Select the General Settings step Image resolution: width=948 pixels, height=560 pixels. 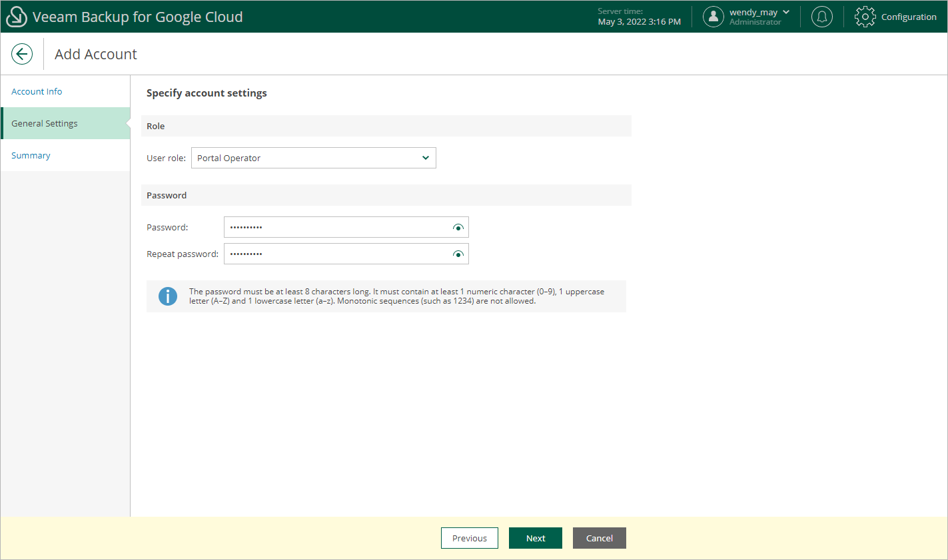tap(65, 123)
